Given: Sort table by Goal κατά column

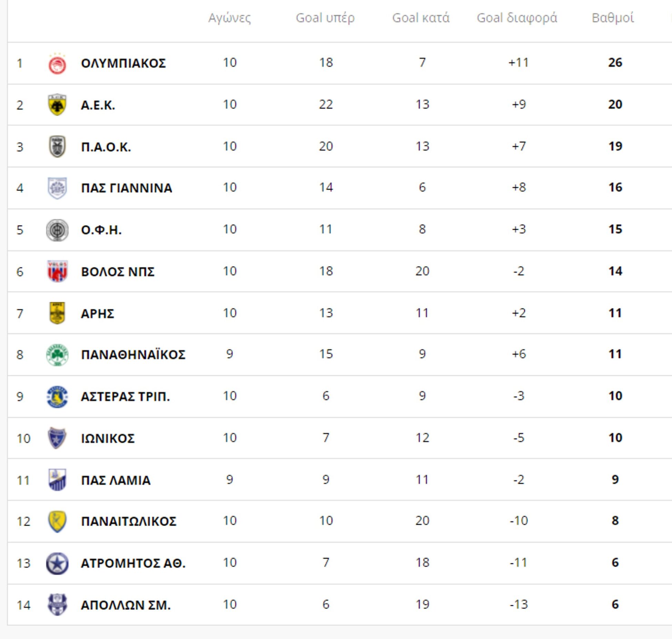Looking at the screenshot, I should click(421, 18).
